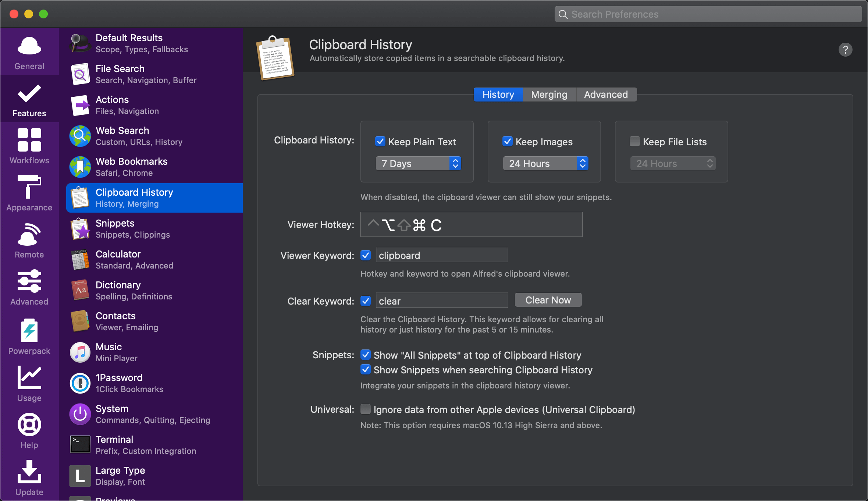Click the help question mark button
868x501 pixels.
pos(845,50)
